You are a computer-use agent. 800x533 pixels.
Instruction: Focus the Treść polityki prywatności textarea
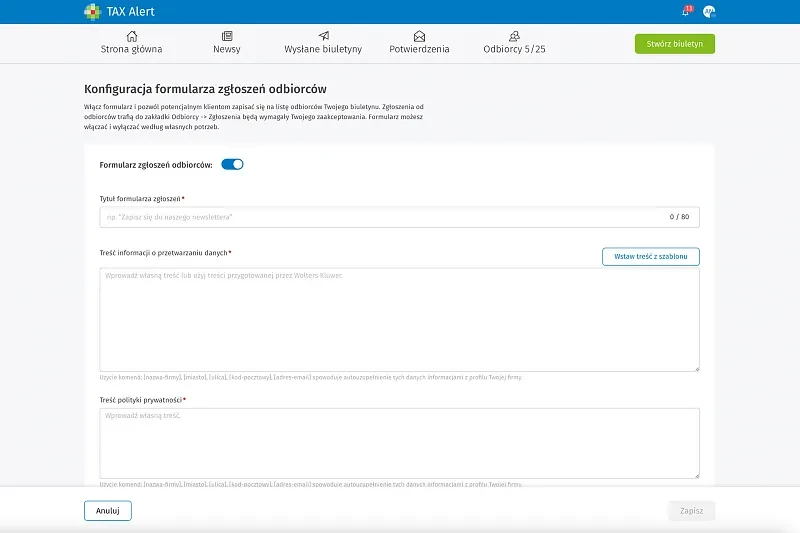(399, 443)
